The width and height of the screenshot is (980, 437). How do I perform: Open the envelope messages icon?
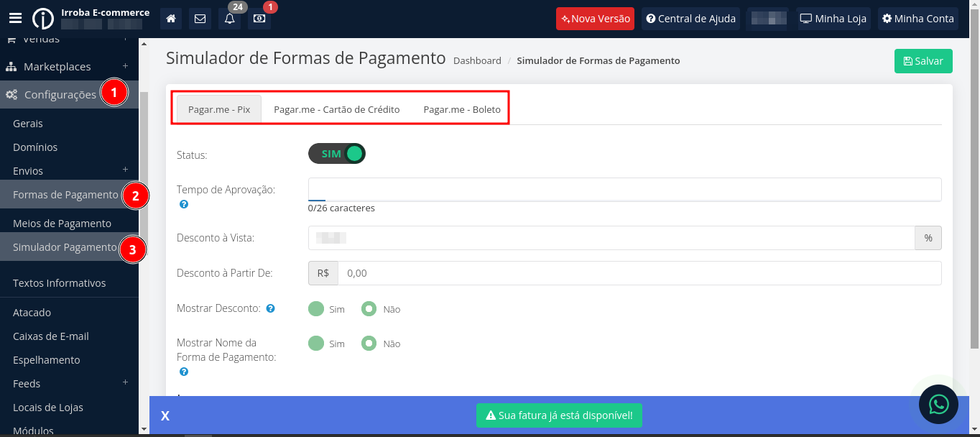(x=200, y=19)
